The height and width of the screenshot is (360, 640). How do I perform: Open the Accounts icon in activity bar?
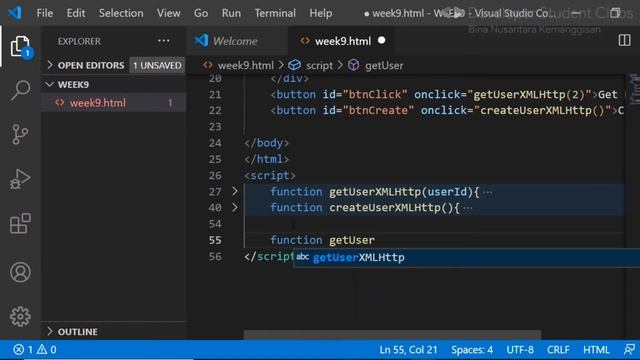pos(20,272)
